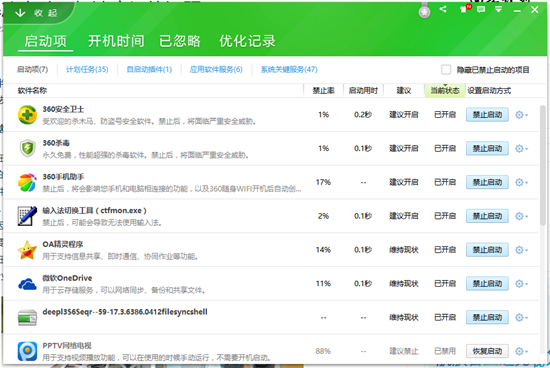Switch to 启动项 main tab
Image resolution: width=550 pixels, height=368 pixels.
click(45, 41)
